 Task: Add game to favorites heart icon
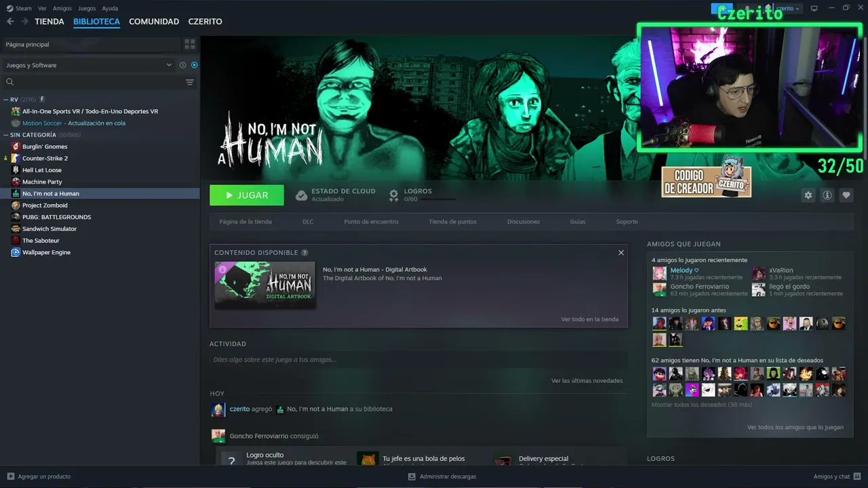[x=846, y=195]
